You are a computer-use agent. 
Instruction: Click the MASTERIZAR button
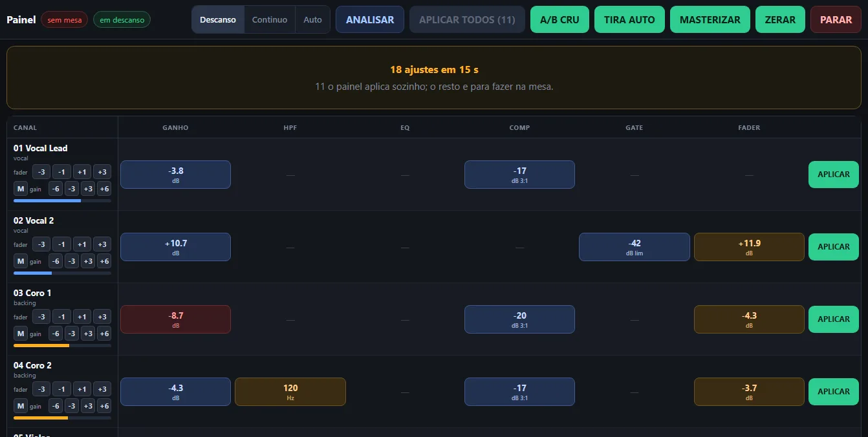point(710,19)
